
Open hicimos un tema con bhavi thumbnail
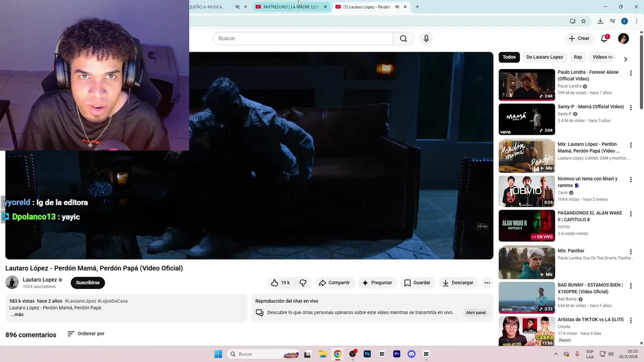[x=527, y=191]
